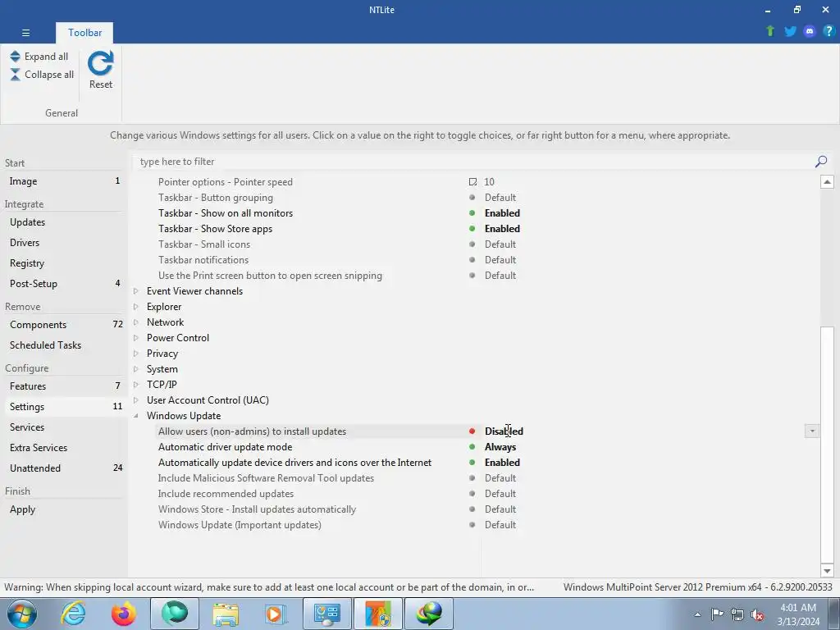This screenshot has width=840, height=630.
Task: Open the File Explorer taskbar icon
Action: point(226,614)
